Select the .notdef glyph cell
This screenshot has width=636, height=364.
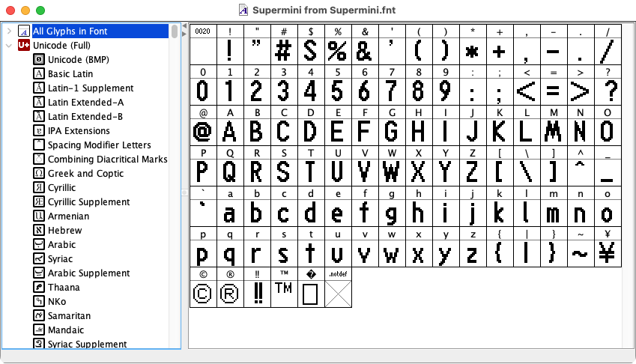(x=338, y=288)
